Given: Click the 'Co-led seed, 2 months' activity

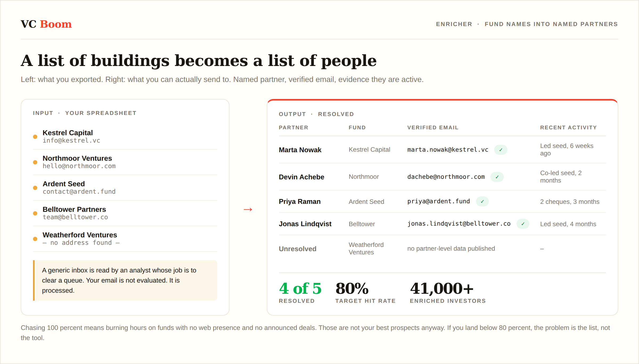Looking at the screenshot, I should (x=561, y=177).
